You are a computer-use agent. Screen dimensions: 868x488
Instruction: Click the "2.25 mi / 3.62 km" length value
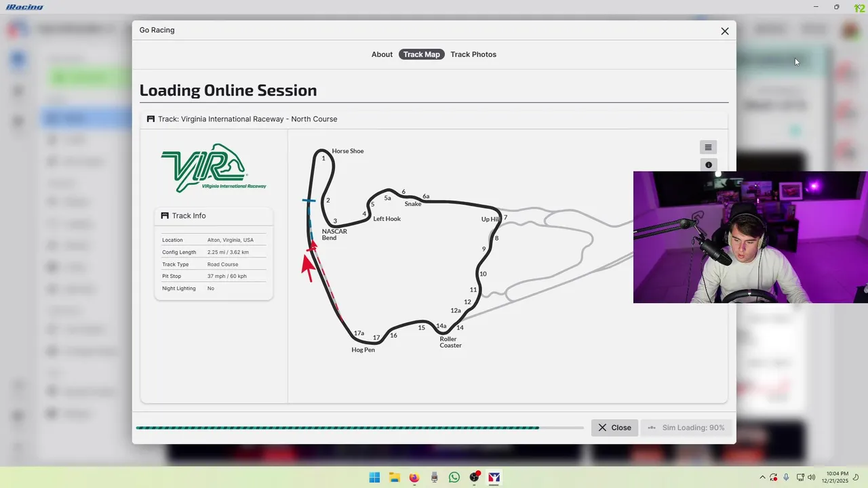pyautogui.click(x=228, y=252)
